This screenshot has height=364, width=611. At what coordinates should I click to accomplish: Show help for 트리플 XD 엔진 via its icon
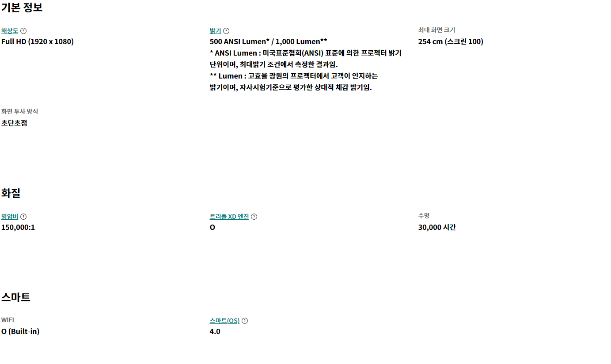pos(254,217)
